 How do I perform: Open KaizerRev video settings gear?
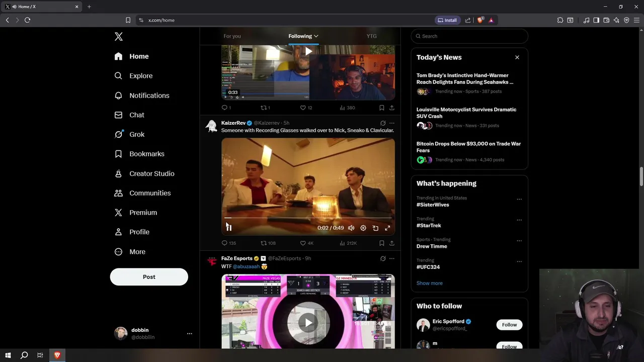point(363,228)
